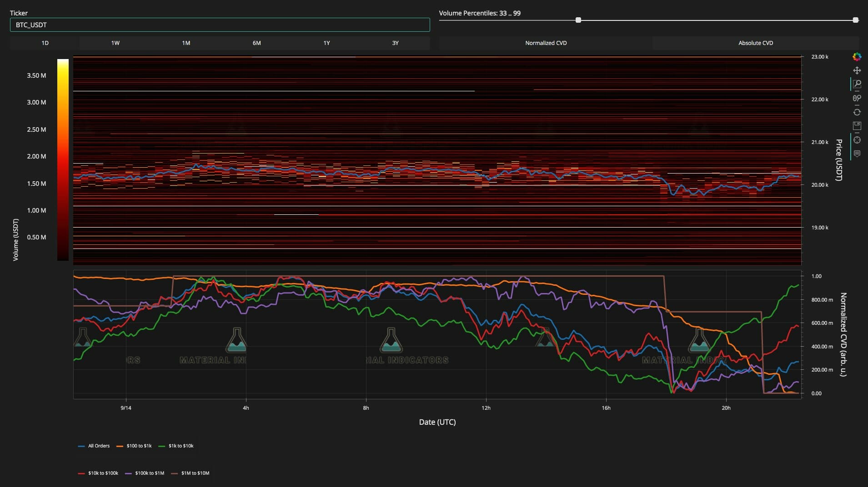Click the Save plot icon

click(x=857, y=126)
